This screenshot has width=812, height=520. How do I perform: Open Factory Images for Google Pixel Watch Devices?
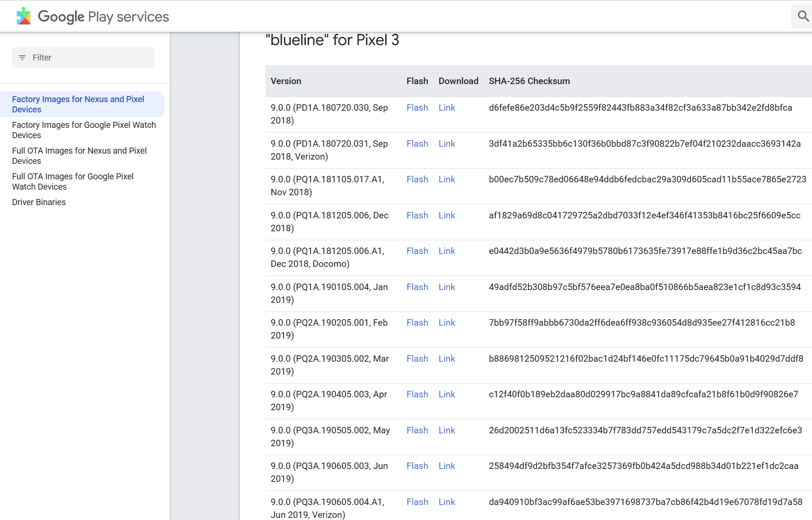pos(84,130)
